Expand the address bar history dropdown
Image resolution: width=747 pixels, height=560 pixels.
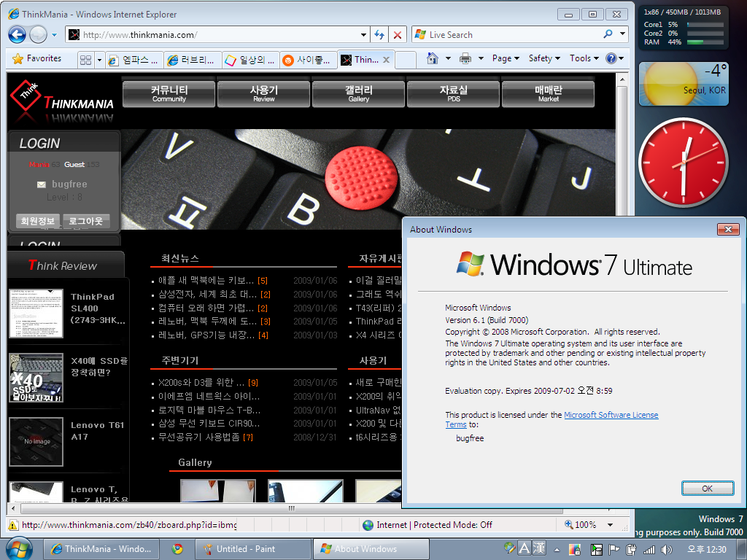click(363, 35)
